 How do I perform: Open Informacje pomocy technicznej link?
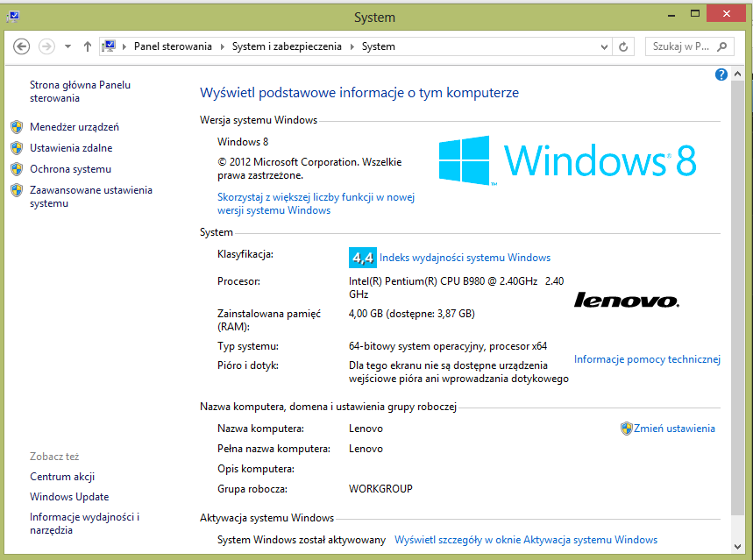coord(647,359)
